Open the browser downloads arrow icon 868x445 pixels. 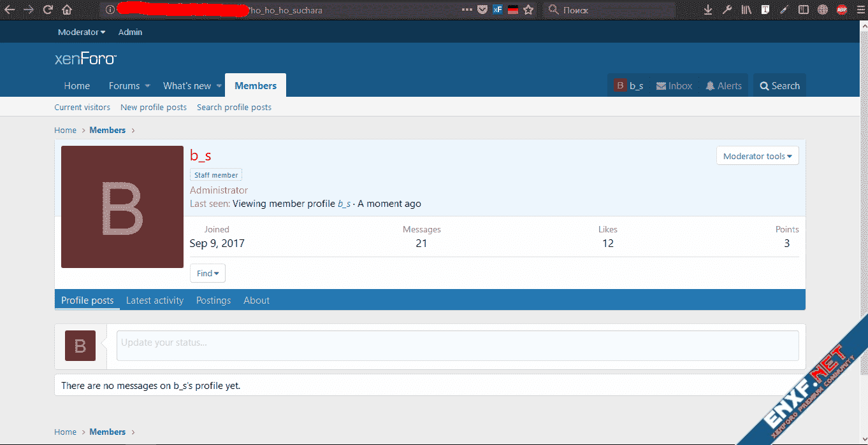pyautogui.click(x=707, y=10)
